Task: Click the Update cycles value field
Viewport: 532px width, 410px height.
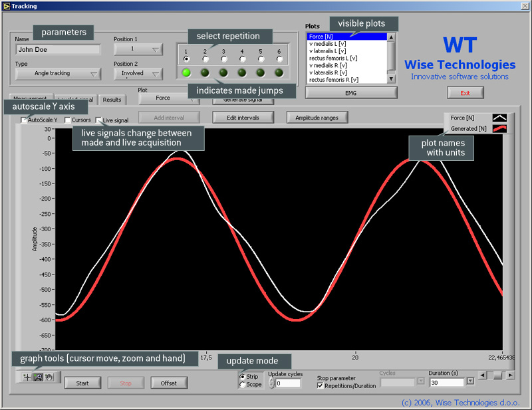Action: [288, 383]
